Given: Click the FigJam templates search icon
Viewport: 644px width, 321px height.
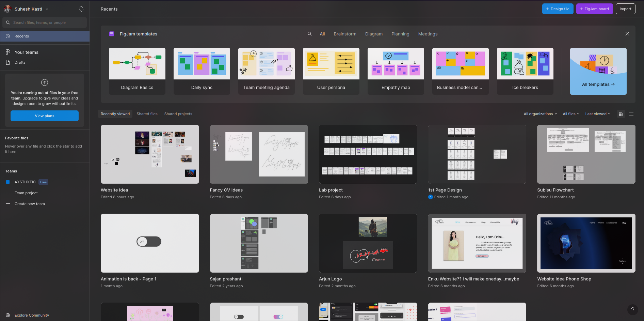Looking at the screenshot, I should pyautogui.click(x=309, y=34).
